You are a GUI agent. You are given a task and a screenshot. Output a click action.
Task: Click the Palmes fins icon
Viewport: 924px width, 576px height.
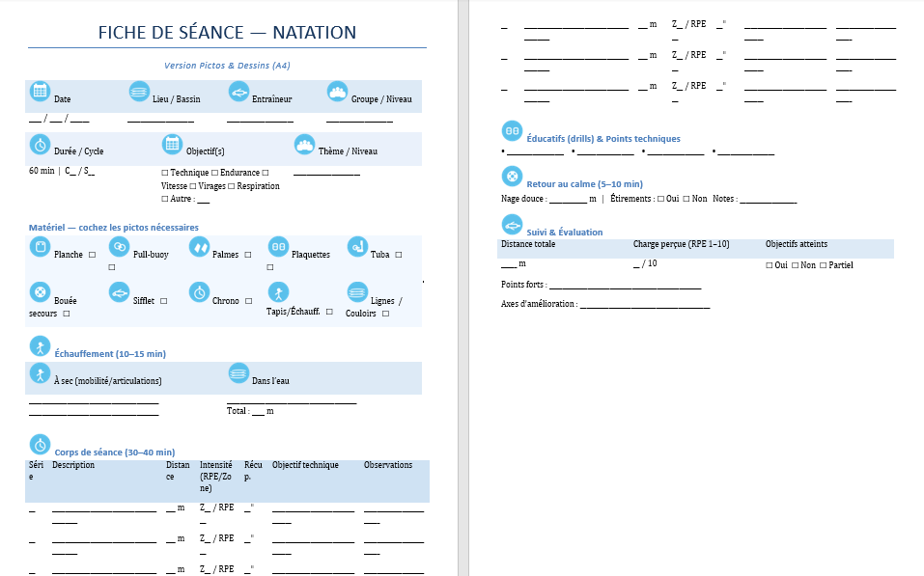coord(198,247)
